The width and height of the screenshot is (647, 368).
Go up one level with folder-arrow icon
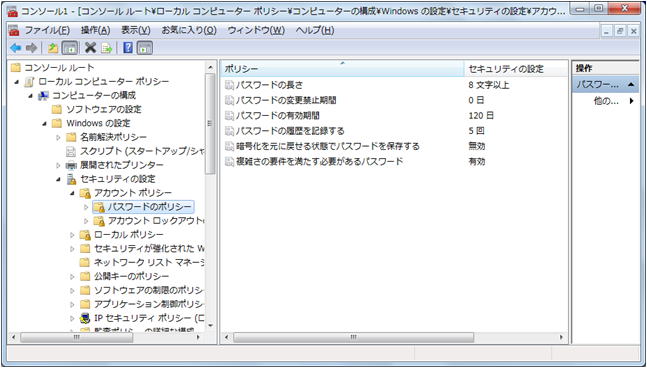(53, 48)
